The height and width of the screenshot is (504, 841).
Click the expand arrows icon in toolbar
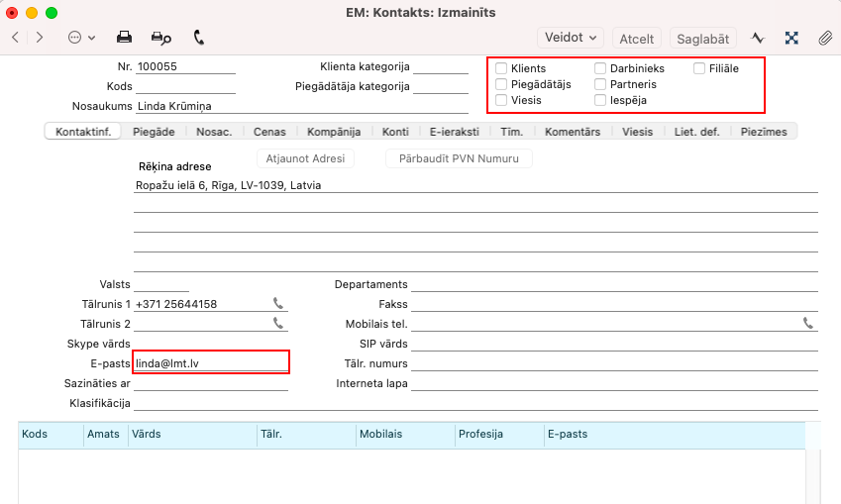(791, 38)
